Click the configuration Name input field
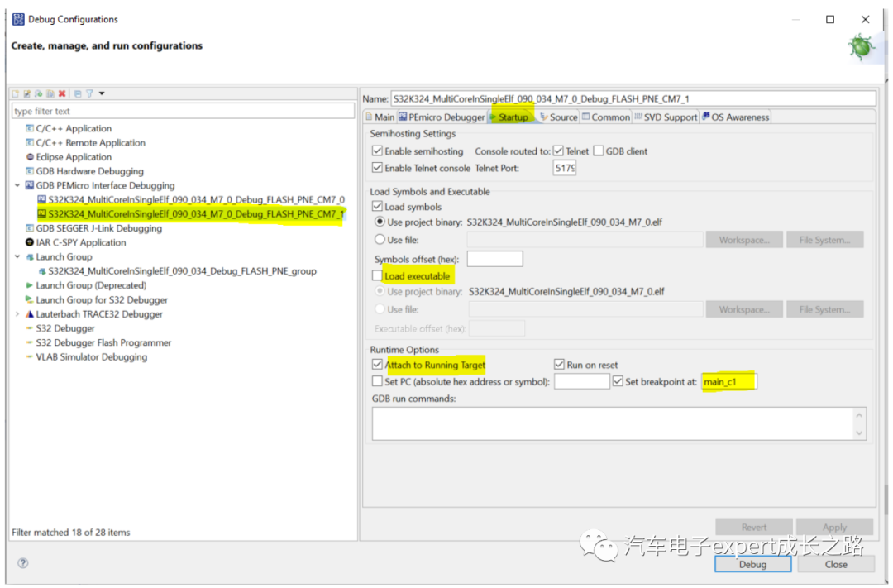Screen dimensions: 893x588 pos(633,98)
